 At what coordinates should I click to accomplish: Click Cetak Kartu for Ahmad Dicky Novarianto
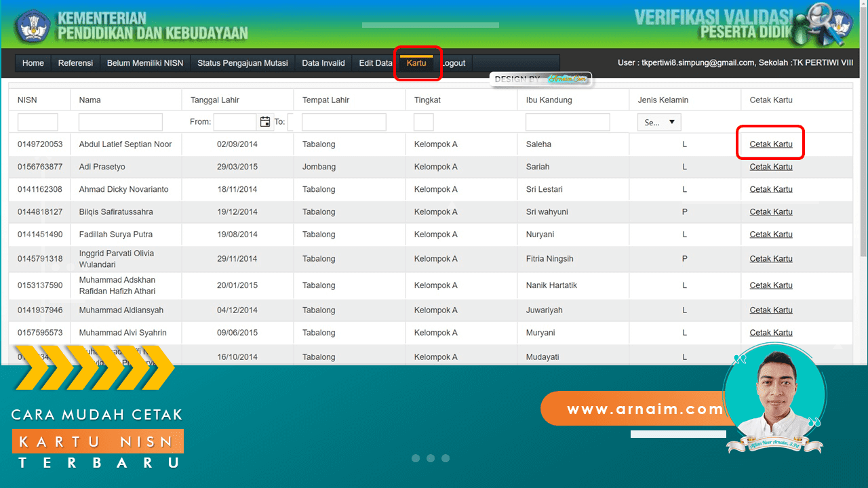click(771, 189)
